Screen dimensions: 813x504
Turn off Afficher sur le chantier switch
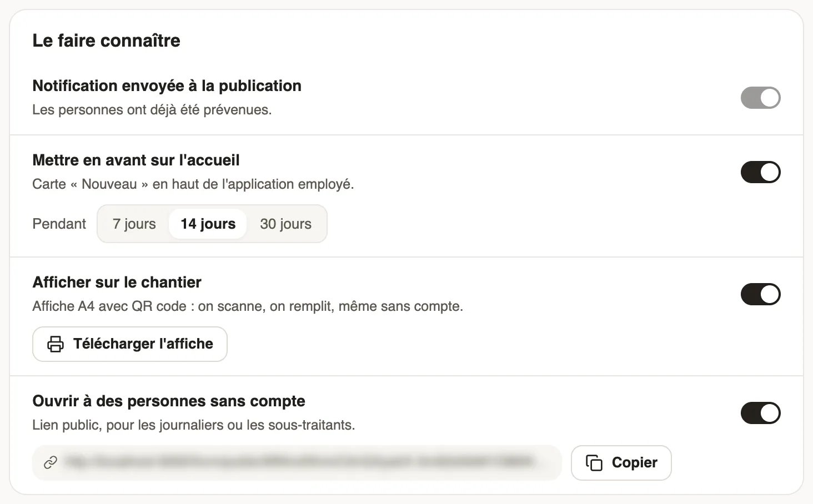click(x=760, y=294)
